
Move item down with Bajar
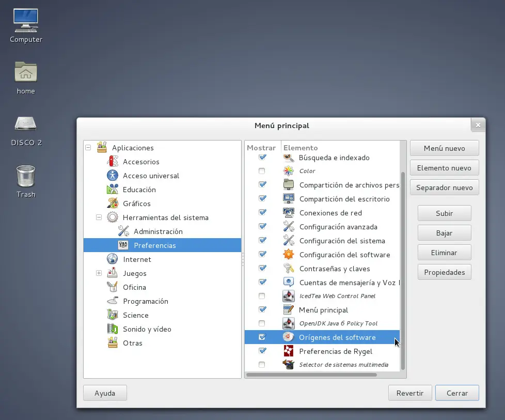coord(444,233)
